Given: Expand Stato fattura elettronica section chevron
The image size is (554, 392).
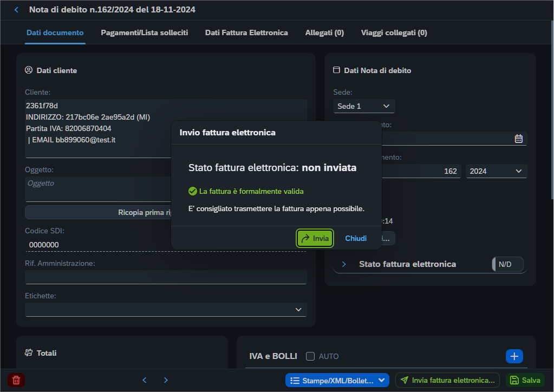Looking at the screenshot, I should [344, 264].
